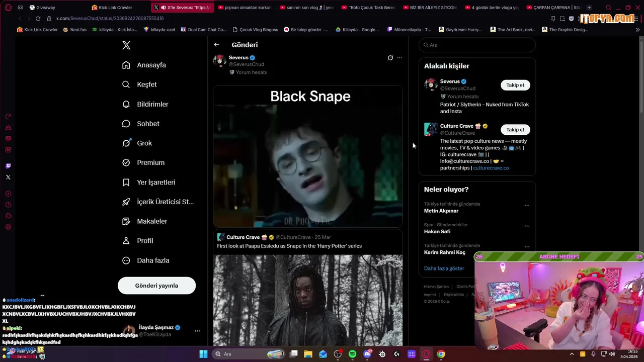The height and width of the screenshot is (362, 644).
Task: Open Dual Cam Chat bookmark
Action: click(203, 30)
